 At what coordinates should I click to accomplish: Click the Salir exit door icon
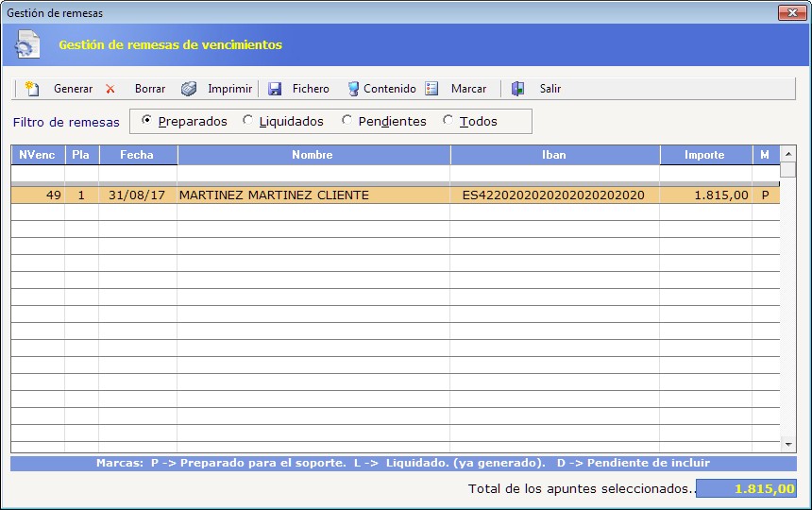(517, 89)
